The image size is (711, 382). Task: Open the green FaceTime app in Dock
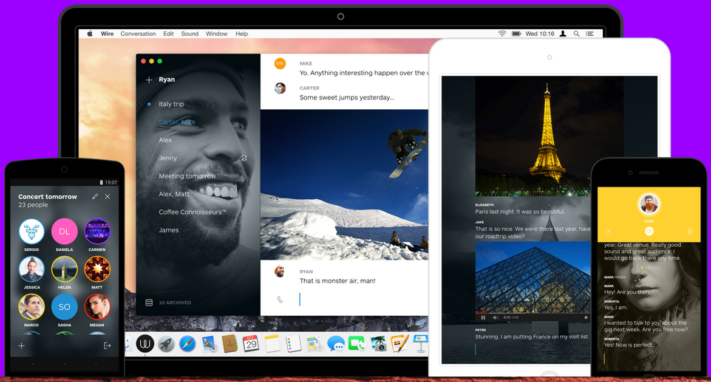coord(356,344)
